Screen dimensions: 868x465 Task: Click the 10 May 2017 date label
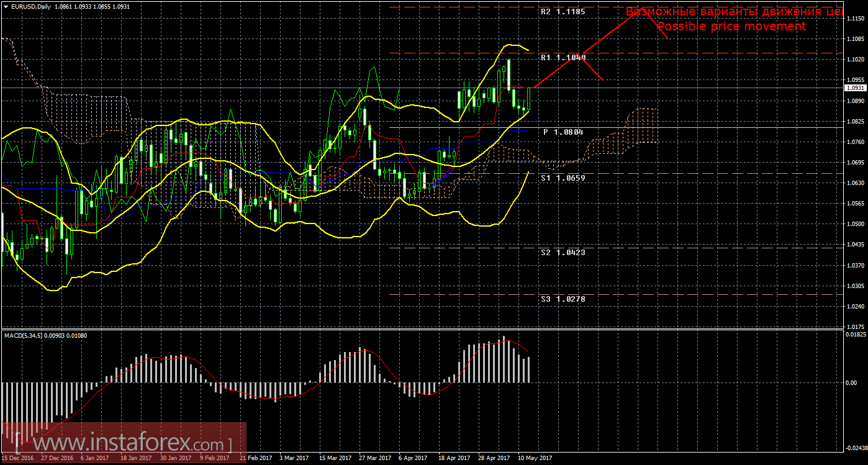535,458
